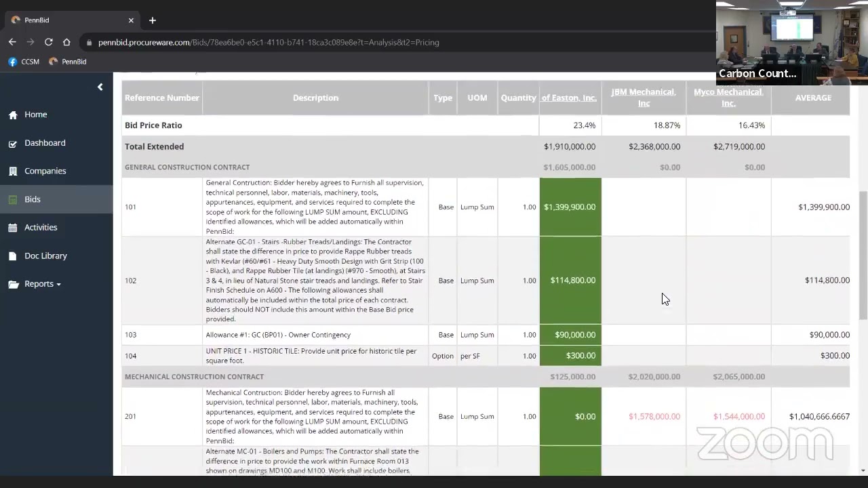The height and width of the screenshot is (488, 868).
Task: Click the green $1,399,900.00 bid cell
Action: [x=570, y=207]
